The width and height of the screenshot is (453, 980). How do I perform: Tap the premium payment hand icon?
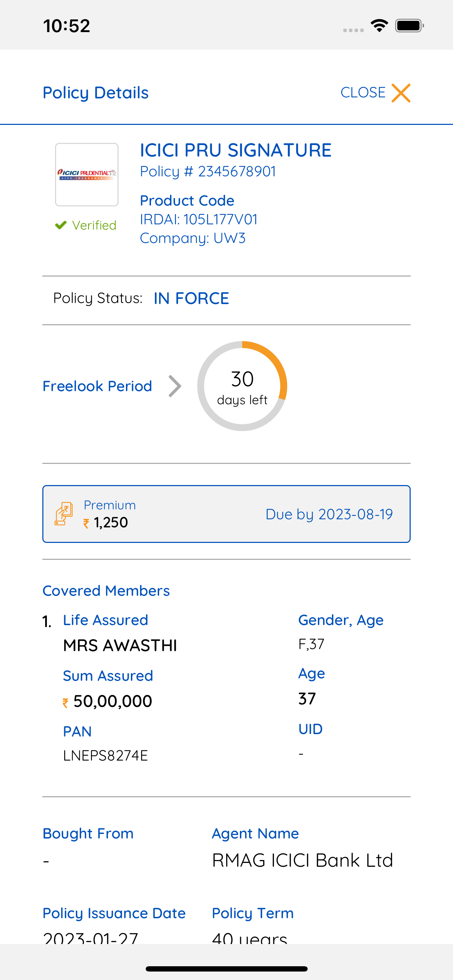coord(64,514)
